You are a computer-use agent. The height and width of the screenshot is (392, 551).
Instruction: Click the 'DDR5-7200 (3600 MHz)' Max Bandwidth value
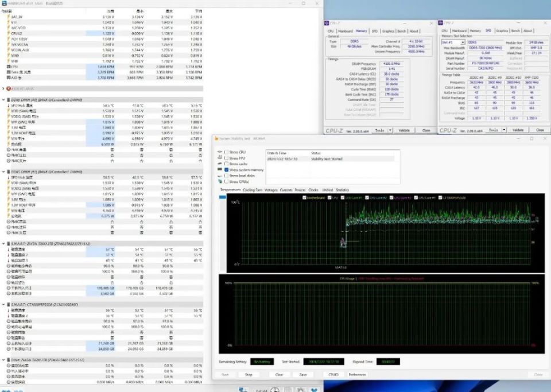point(484,48)
